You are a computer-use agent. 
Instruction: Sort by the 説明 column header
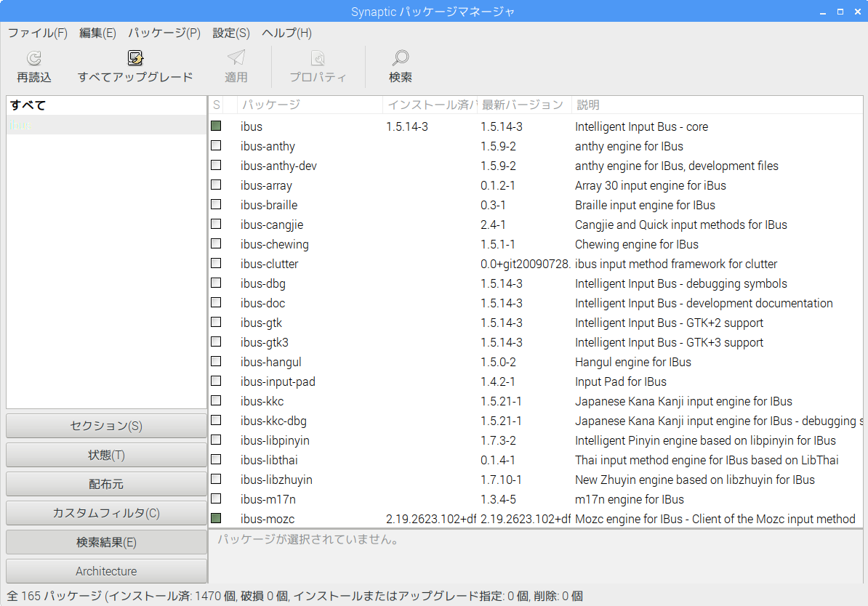click(x=718, y=105)
